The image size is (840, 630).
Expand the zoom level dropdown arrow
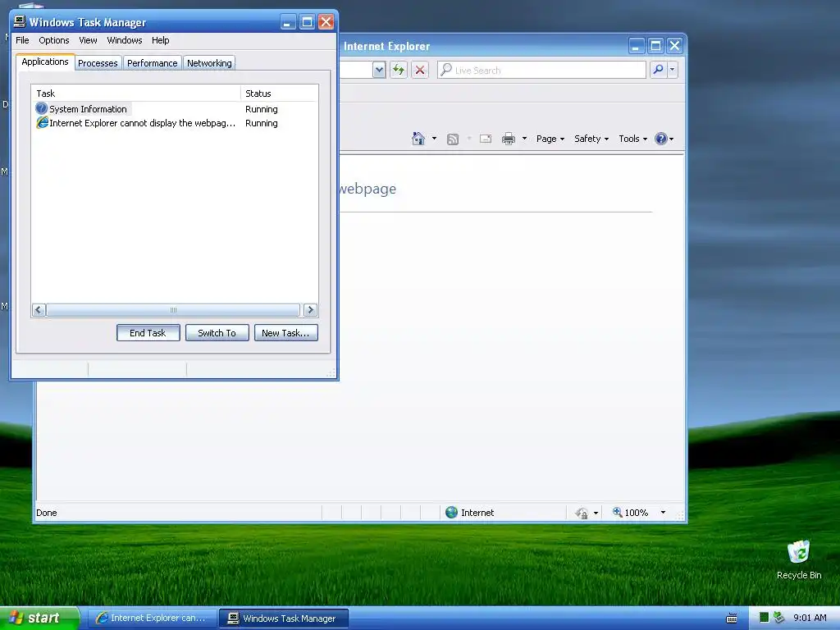pos(663,513)
